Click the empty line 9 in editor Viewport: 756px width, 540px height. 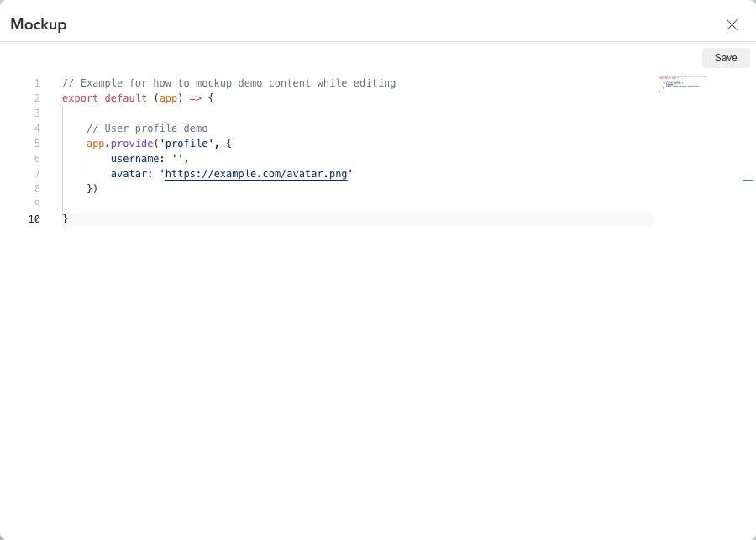357,204
